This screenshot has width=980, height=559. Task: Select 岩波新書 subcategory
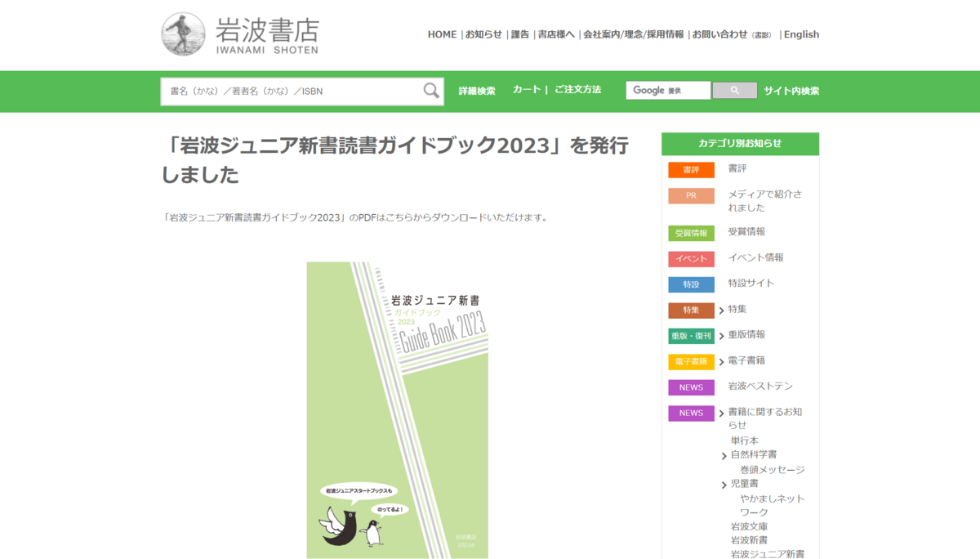(x=750, y=540)
